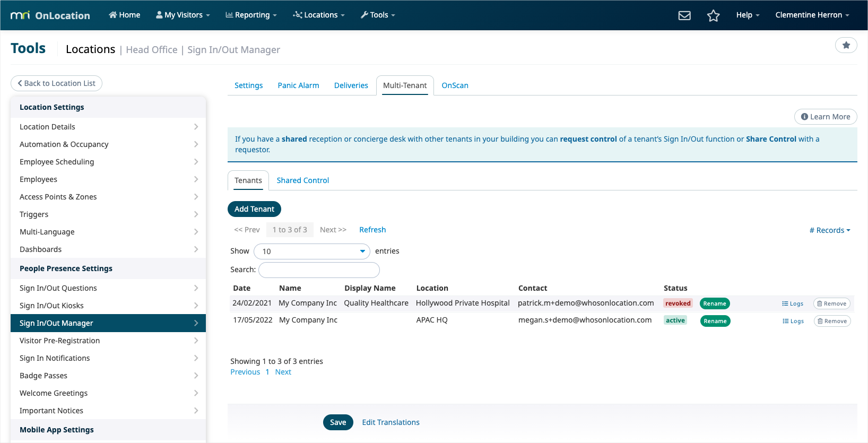Open Welcome Greetings settings
The height and width of the screenshot is (443, 868).
pos(108,393)
